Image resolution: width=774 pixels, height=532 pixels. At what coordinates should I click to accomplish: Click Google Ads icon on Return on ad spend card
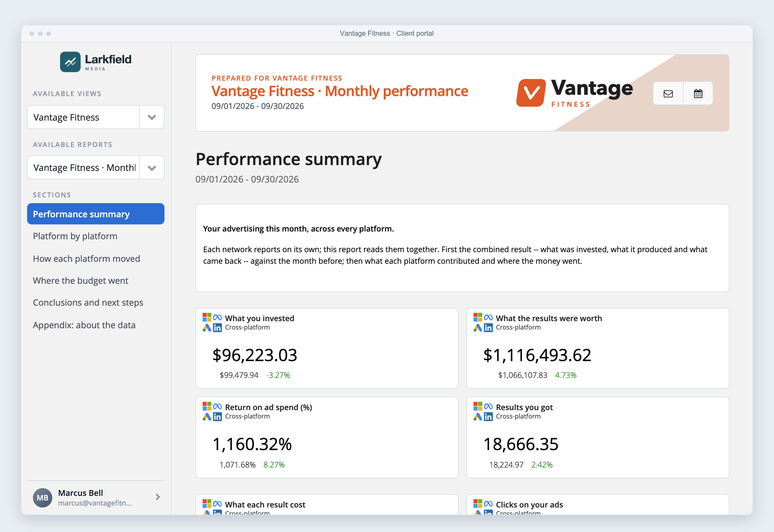207,417
